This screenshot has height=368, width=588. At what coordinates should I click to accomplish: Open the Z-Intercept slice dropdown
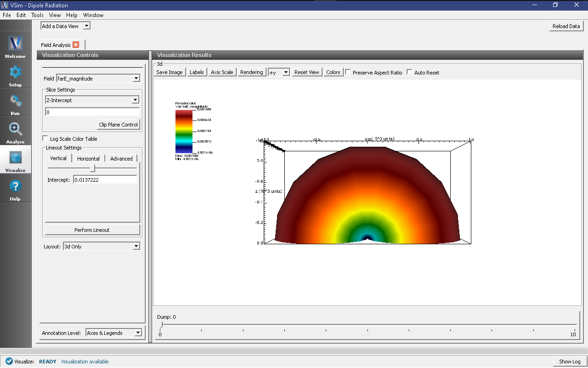[x=92, y=100]
